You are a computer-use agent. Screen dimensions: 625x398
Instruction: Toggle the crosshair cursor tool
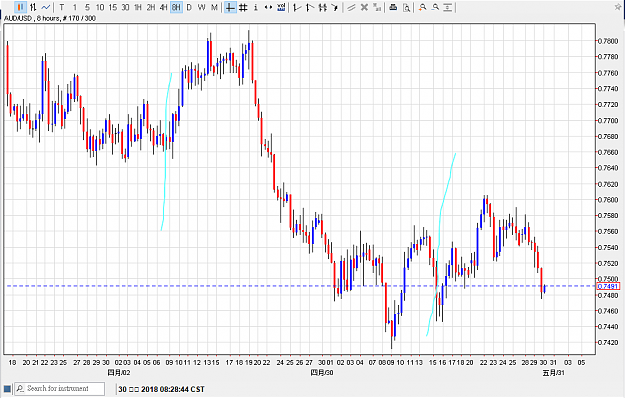coord(230,7)
